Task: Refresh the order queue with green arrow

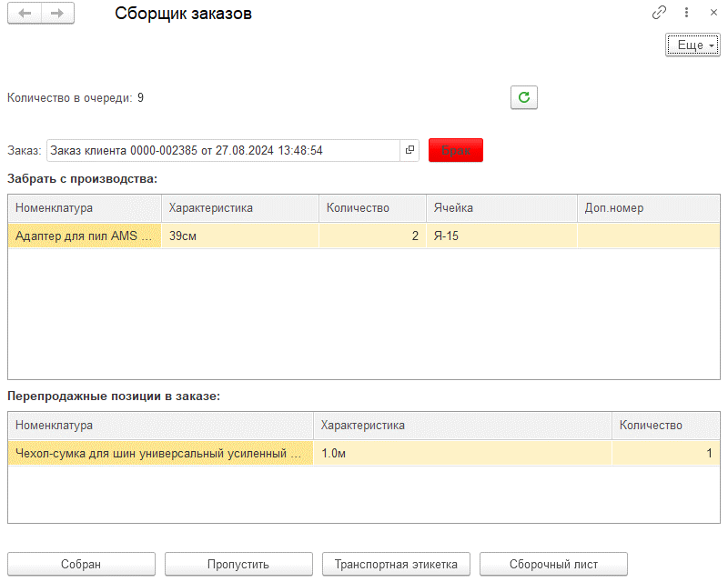Action: point(524,97)
